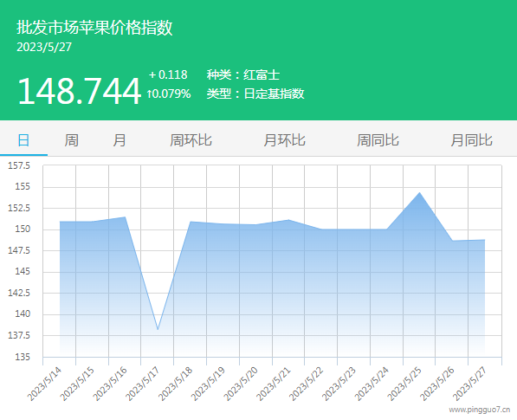Click the title 批发市场苹果价格指数
Image resolution: width=517 pixels, height=420 pixels.
(94, 28)
